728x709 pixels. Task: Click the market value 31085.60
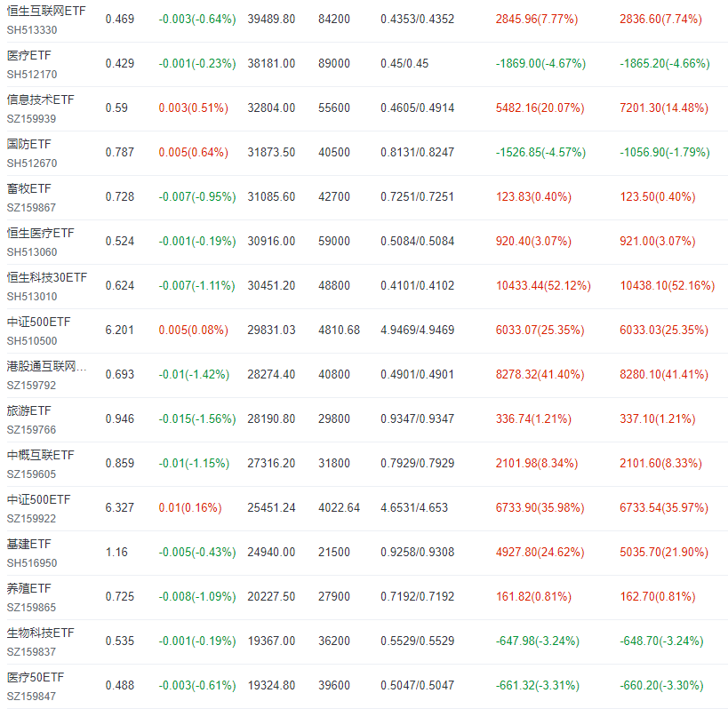click(271, 196)
